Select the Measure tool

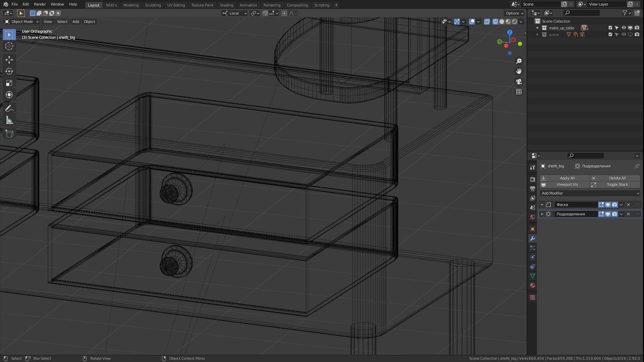point(9,120)
